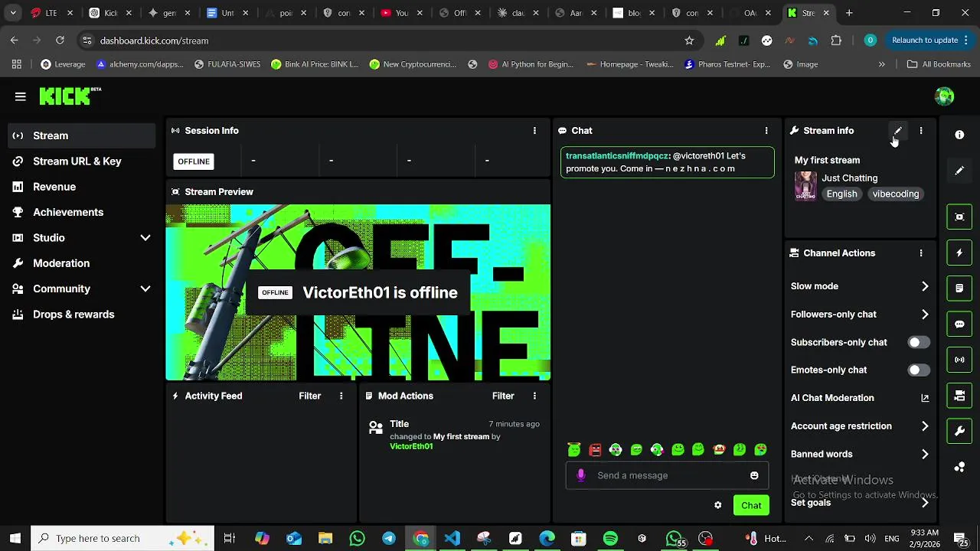The width and height of the screenshot is (980, 551).
Task: Open chat settings gear icon
Action: point(717,505)
